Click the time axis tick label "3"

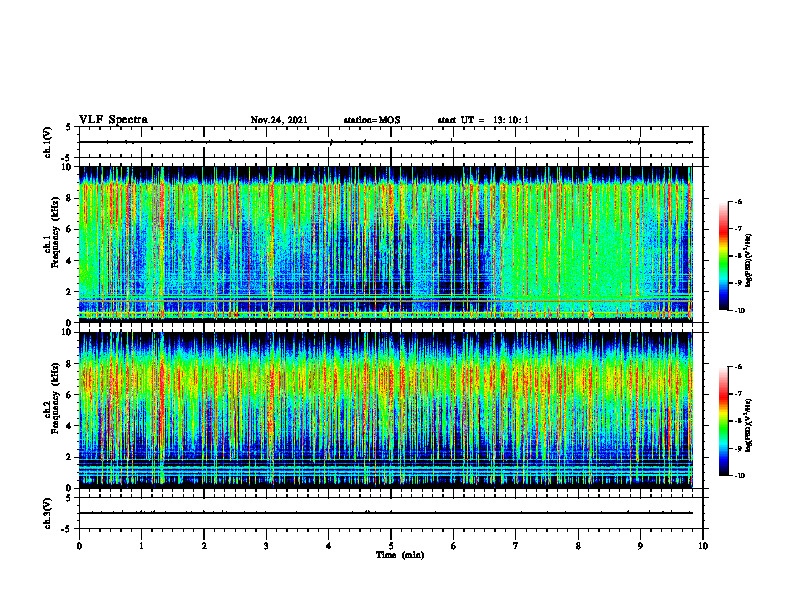coord(266,546)
